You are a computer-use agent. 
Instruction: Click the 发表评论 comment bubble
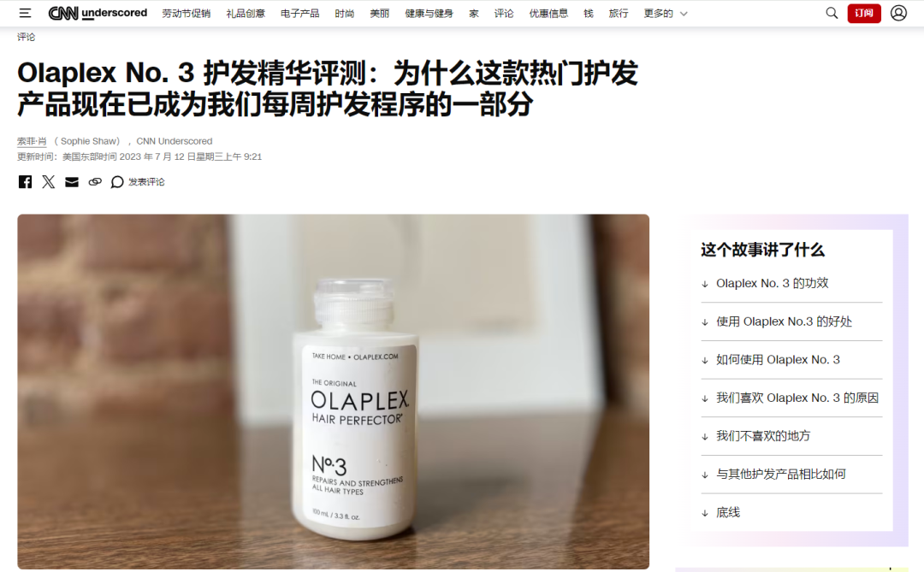[138, 182]
